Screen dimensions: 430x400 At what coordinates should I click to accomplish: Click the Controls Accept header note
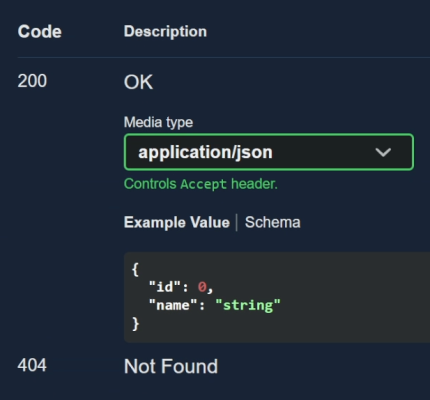(201, 184)
